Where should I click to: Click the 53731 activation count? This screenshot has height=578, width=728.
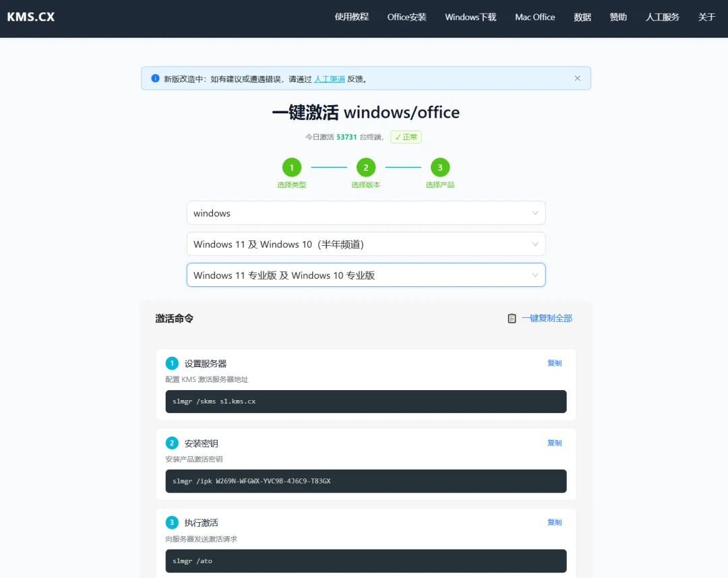click(346, 137)
